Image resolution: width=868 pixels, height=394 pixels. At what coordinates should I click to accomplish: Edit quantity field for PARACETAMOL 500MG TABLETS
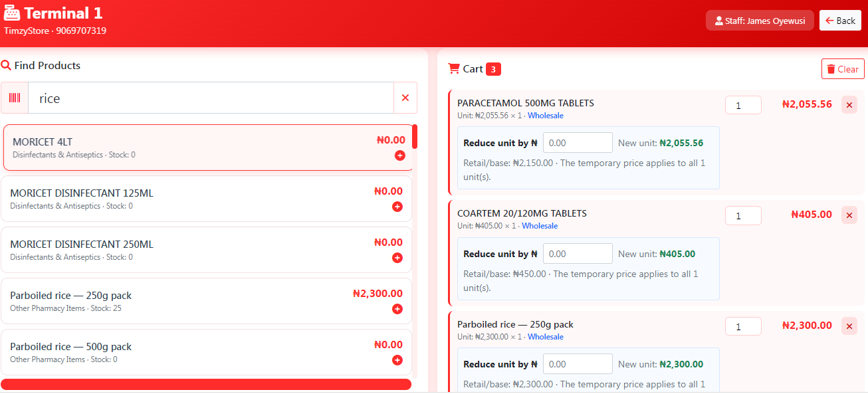[743, 105]
